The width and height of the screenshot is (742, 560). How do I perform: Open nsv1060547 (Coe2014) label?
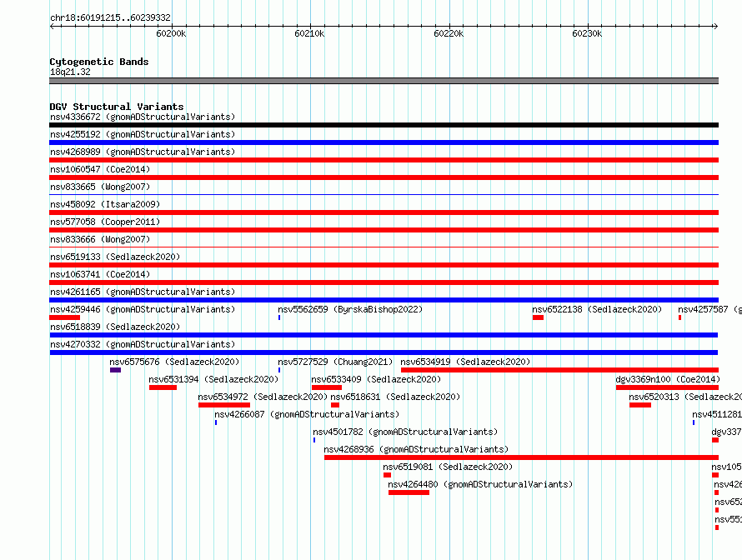100,169
